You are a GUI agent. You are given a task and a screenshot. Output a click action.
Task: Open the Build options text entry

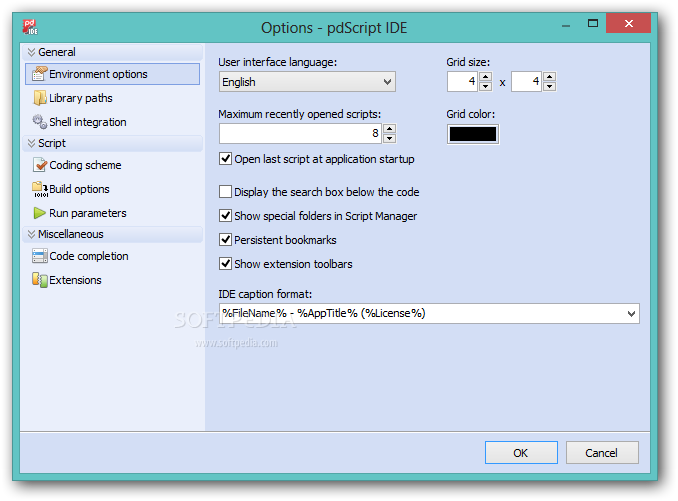[79, 189]
